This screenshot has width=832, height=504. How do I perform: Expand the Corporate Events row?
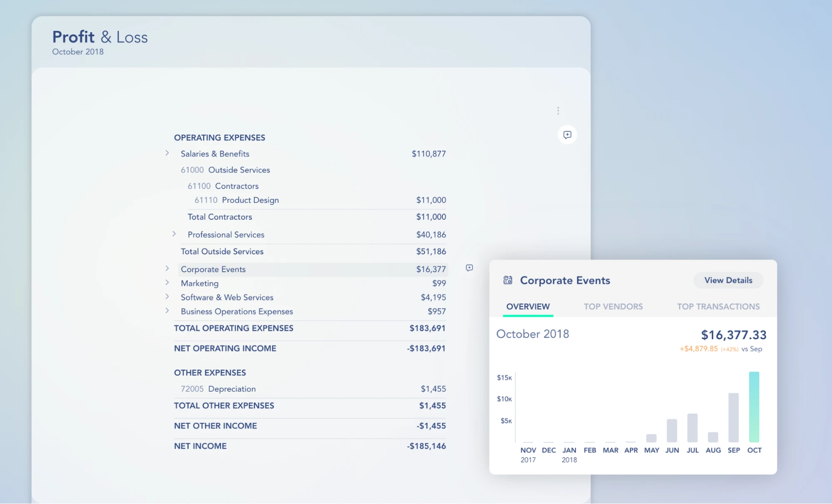pyautogui.click(x=167, y=268)
